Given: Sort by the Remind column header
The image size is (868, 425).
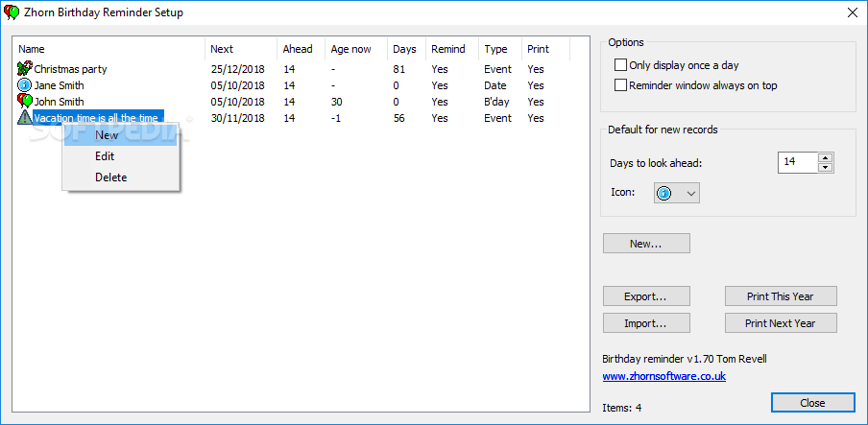Looking at the screenshot, I should click(x=451, y=49).
